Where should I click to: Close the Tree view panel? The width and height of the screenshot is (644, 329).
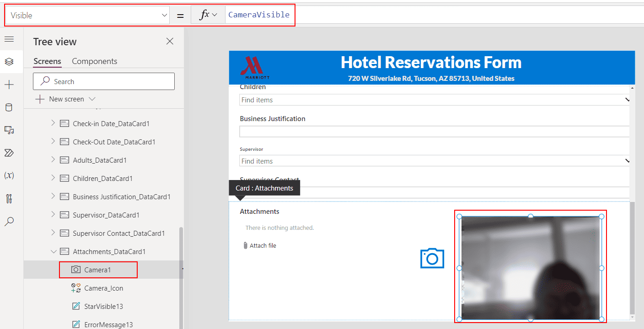click(170, 41)
